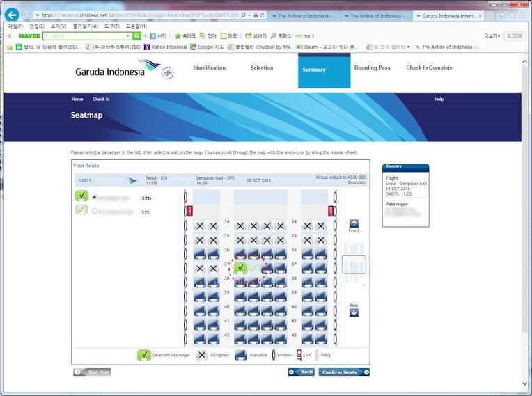Click the 로그아웃 button in Naver toolbar

[515, 36]
